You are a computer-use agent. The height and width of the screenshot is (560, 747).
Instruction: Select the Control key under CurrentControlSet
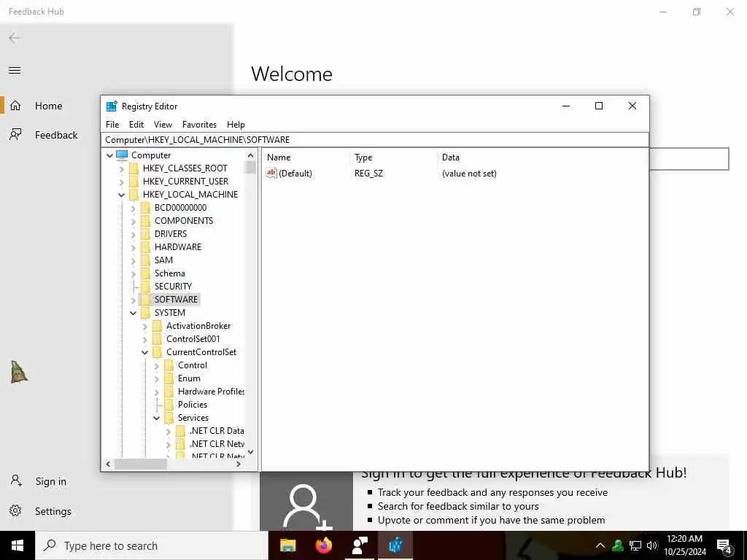pos(193,365)
